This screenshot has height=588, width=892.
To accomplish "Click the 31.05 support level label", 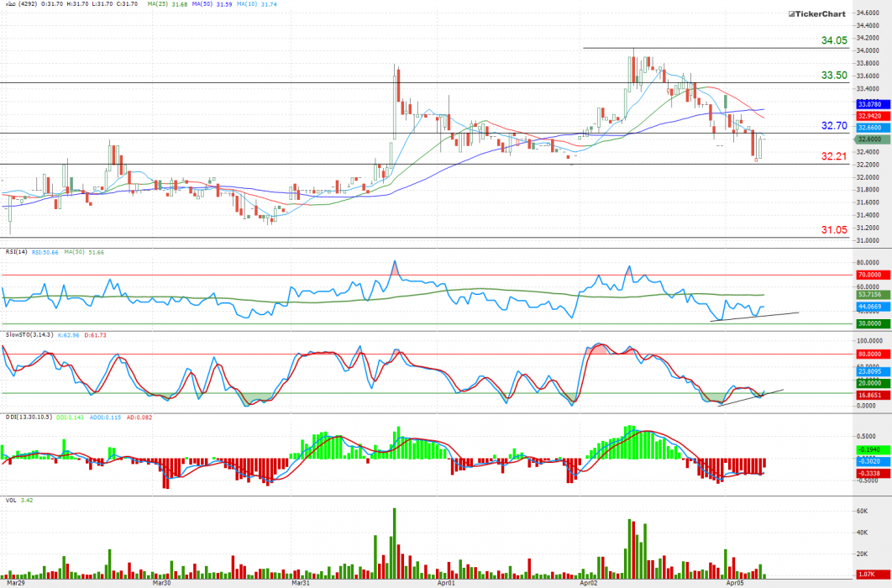I will 833,229.
